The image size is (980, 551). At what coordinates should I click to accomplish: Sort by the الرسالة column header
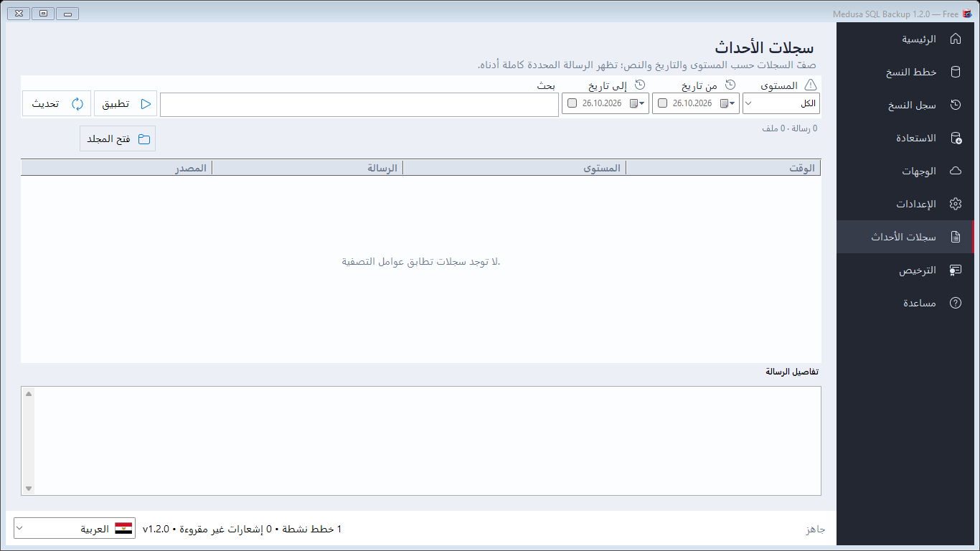(307, 168)
